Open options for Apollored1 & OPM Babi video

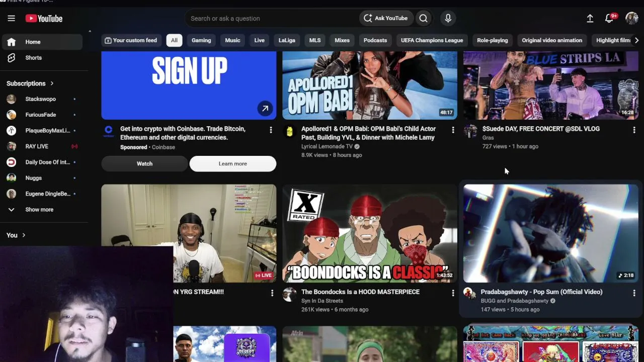pos(453,130)
